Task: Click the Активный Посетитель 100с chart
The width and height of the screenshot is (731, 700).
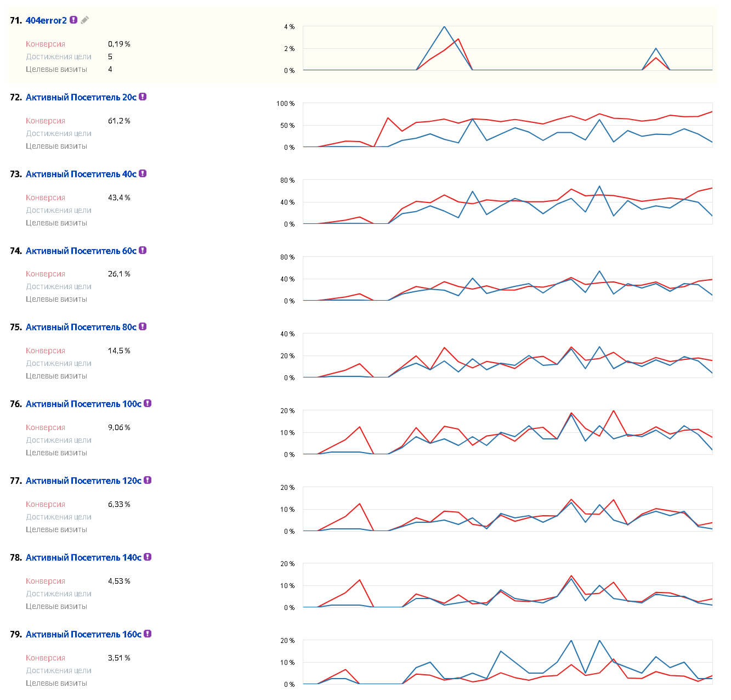Action: tap(507, 432)
